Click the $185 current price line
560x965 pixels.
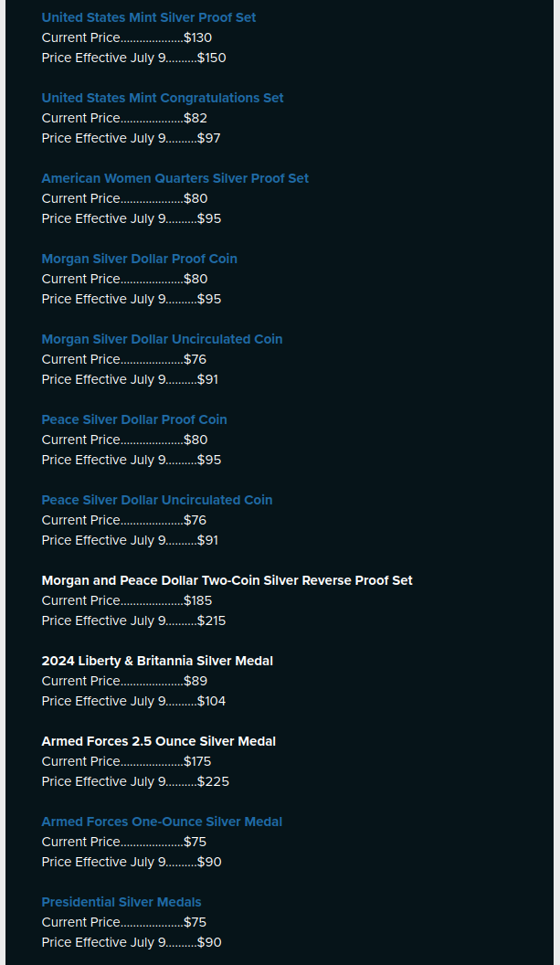click(126, 600)
